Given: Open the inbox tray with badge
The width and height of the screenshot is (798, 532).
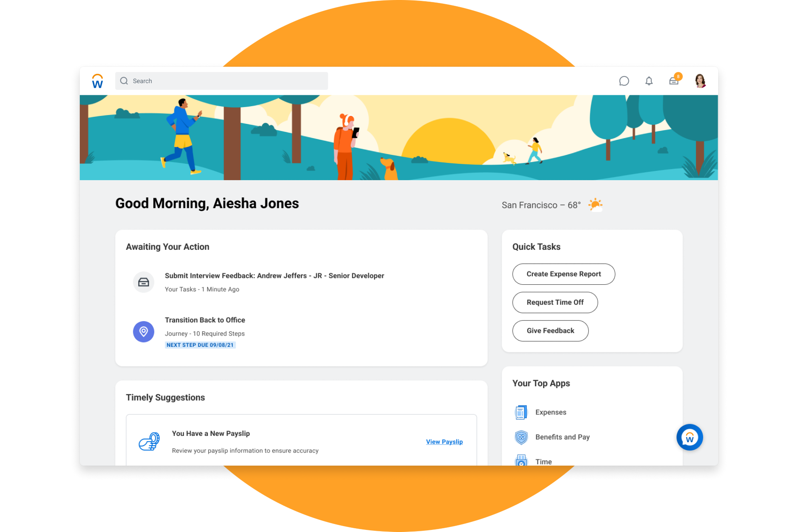Looking at the screenshot, I should (x=674, y=81).
